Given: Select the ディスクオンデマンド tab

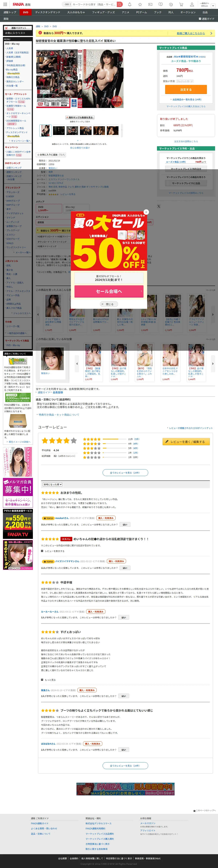Looking at the screenshot, I should point(48,12).
